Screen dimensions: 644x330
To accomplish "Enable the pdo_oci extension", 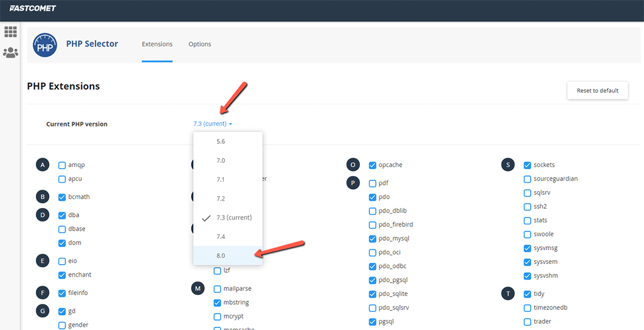I will [372, 253].
